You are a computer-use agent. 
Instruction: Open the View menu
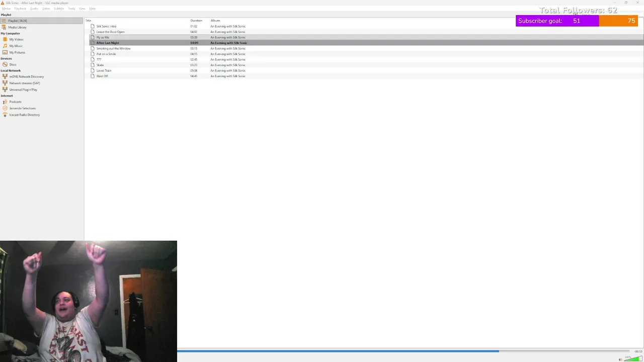82,9
